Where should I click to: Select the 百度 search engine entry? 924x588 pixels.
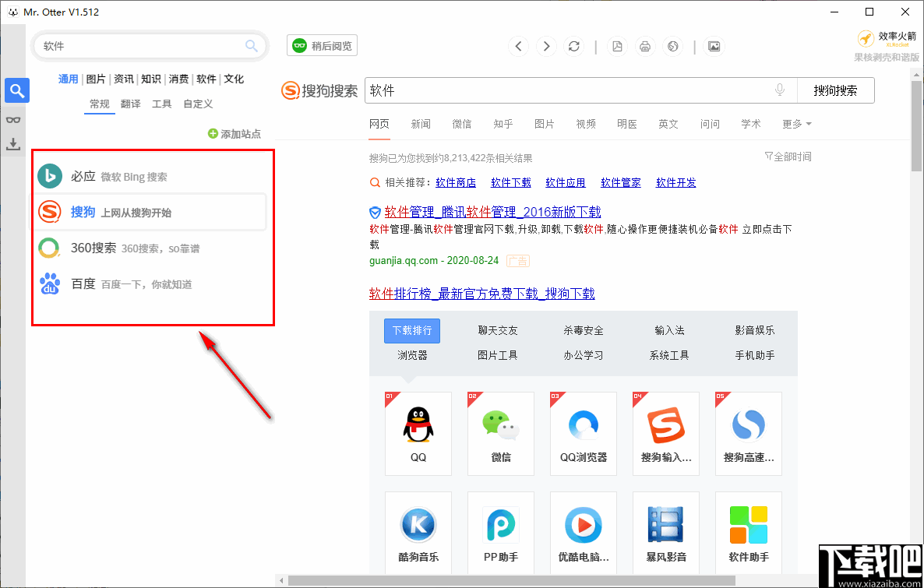tap(150, 284)
